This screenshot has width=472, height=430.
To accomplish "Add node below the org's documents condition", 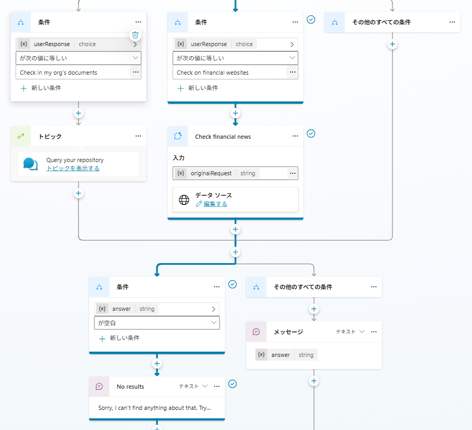I will pyautogui.click(x=78, y=113).
